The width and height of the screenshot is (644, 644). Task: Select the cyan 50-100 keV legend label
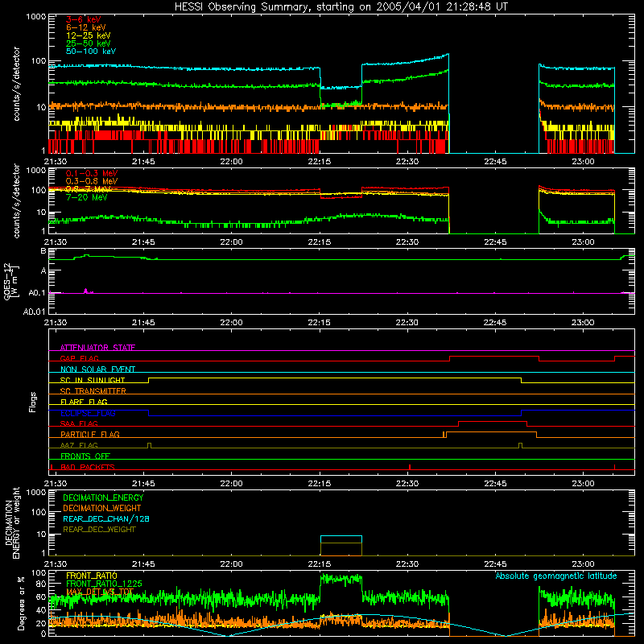91,52
